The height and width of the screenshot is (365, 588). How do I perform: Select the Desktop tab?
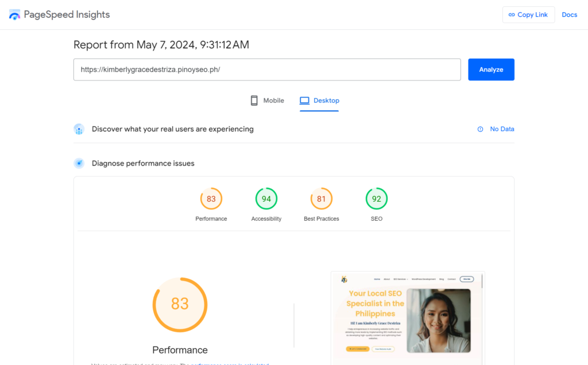point(319,101)
